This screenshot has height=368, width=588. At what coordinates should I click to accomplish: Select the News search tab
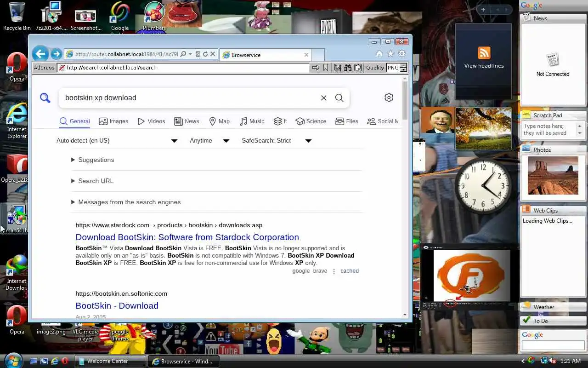tap(187, 121)
